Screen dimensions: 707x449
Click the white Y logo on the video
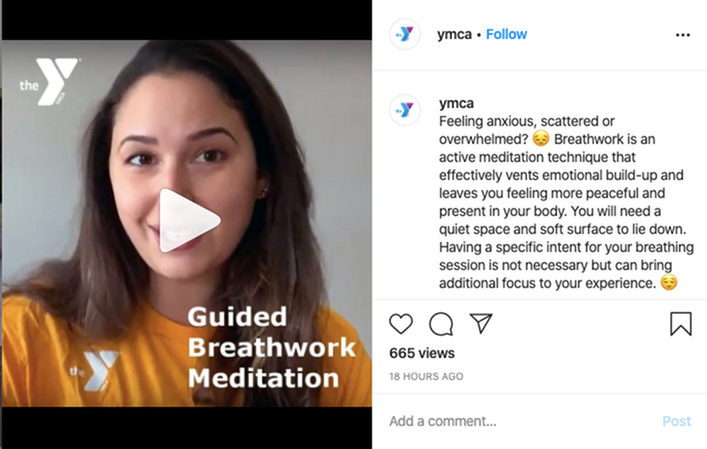(x=49, y=82)
